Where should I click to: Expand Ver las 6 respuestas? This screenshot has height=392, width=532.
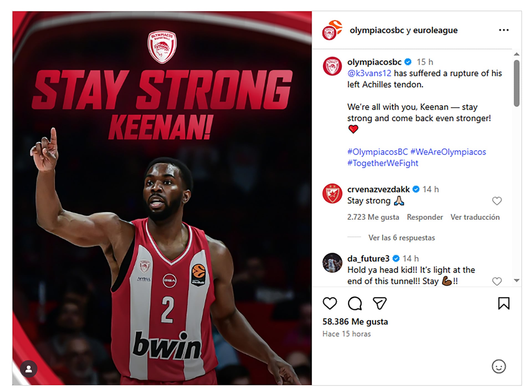[x=401, y=238]
